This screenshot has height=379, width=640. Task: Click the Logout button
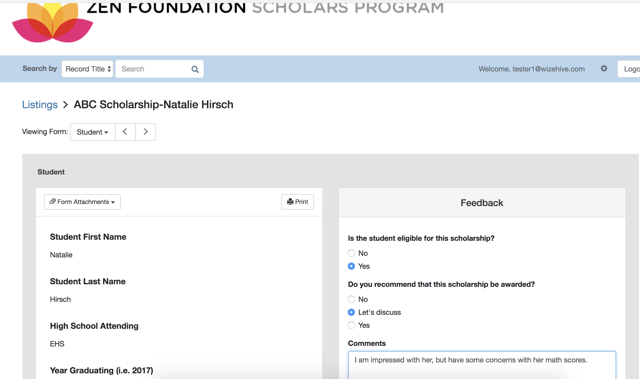click(x=629, y=69)
